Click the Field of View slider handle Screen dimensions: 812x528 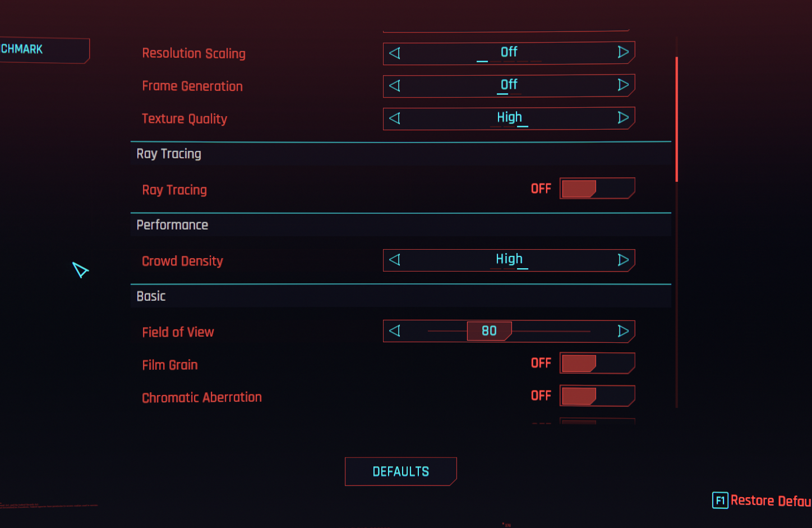coord(489,331)
